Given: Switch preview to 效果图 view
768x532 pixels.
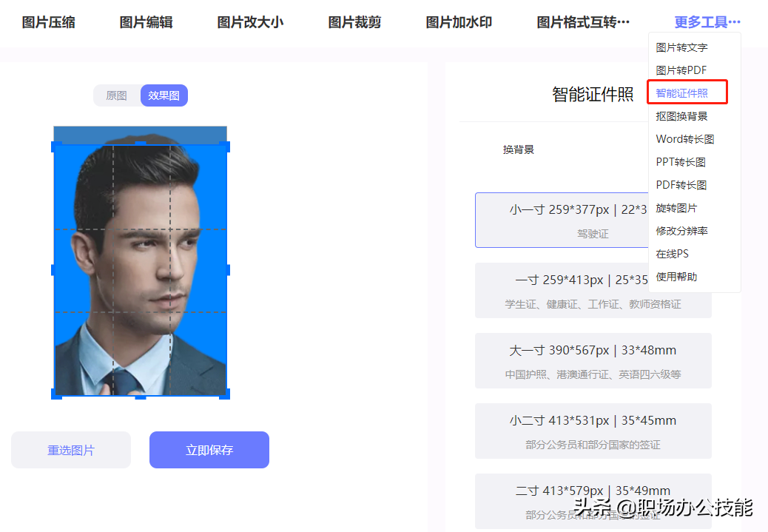Looking at the screenshot, I should (x=164, y=95).
